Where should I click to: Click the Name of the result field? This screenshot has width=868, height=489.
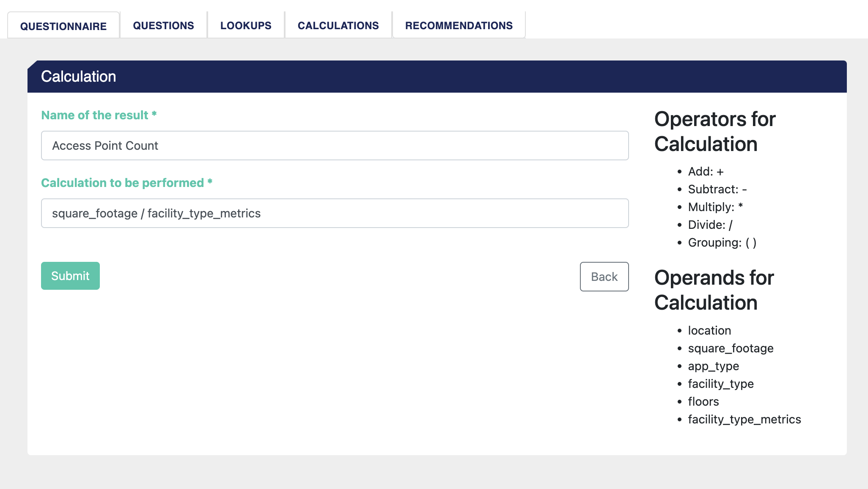pyautogui.click(x=335, y=146)
